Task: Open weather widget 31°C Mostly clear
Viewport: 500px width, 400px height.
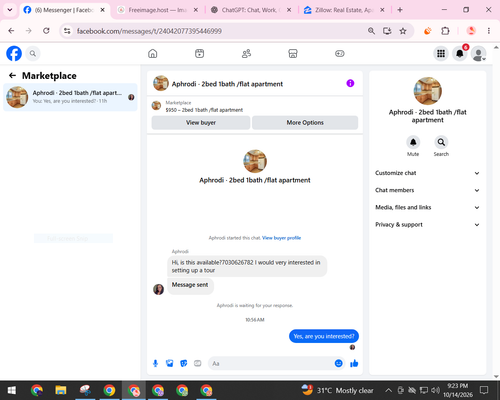Action: pyautogui.click(x=337, y=390)
